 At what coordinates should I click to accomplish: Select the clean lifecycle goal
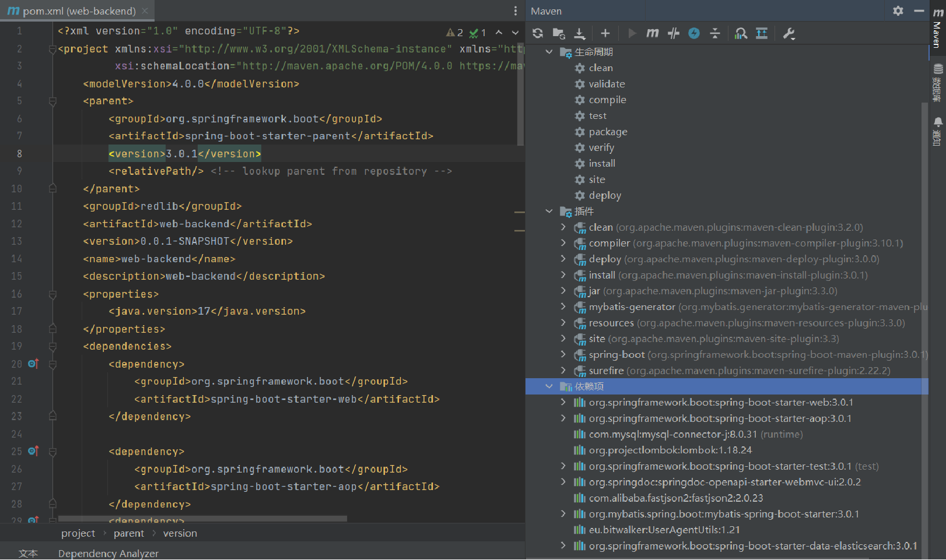coord(601,68)
